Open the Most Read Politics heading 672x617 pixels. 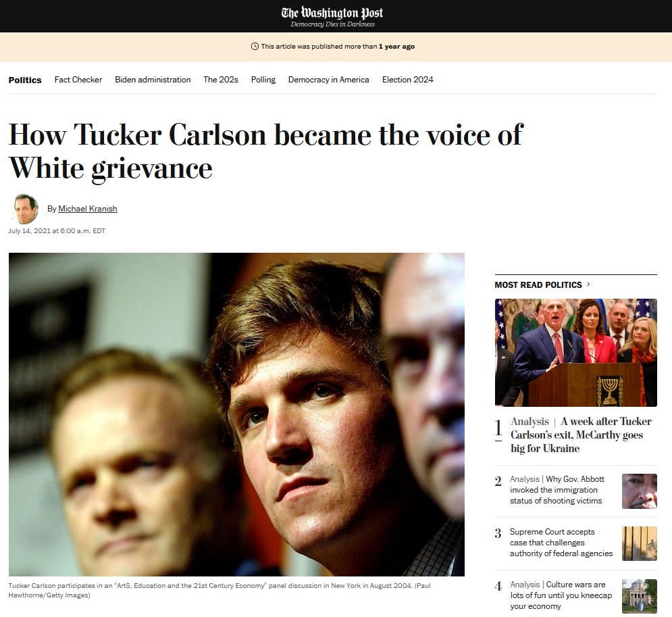click(538, 285)
